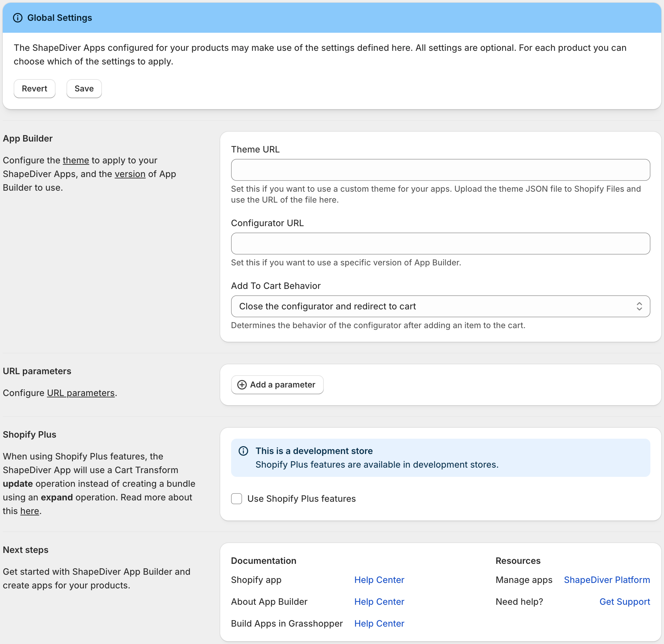Click the 'Need help?' row label
Image resolution: width=664 pixels, height=644 pixels.
point(519,602)
